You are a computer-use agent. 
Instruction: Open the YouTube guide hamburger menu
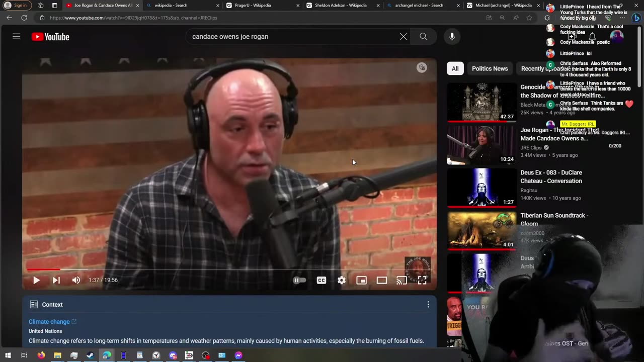[x=17, y=36]
